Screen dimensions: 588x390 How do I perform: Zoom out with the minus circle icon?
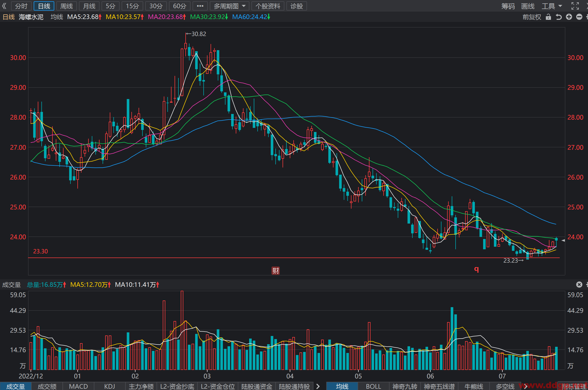click(x=579, y=17)
